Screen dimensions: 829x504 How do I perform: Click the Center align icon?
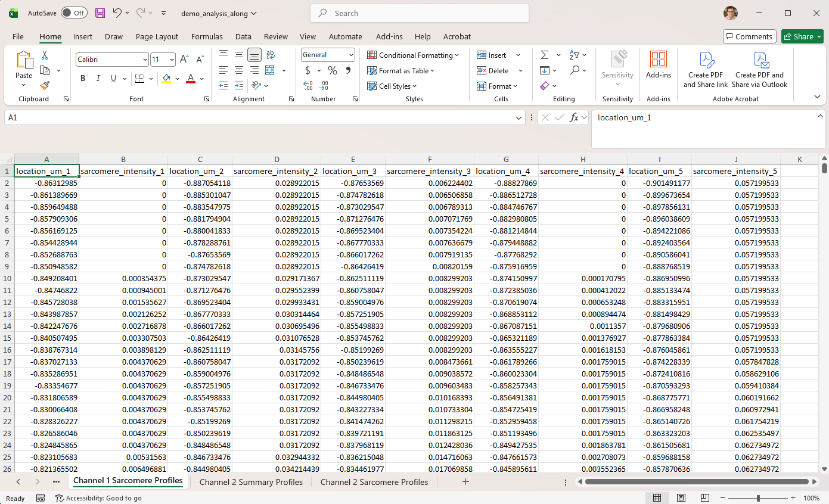point(239,70)
